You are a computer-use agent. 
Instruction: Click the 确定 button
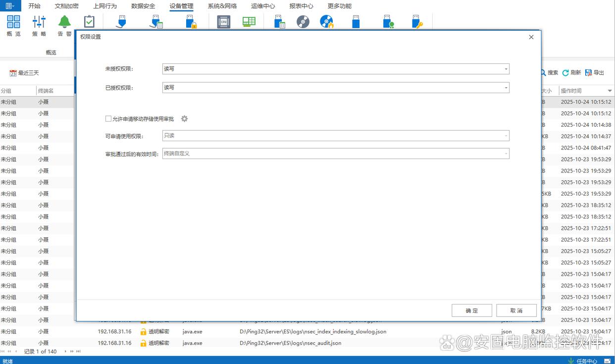471,311
